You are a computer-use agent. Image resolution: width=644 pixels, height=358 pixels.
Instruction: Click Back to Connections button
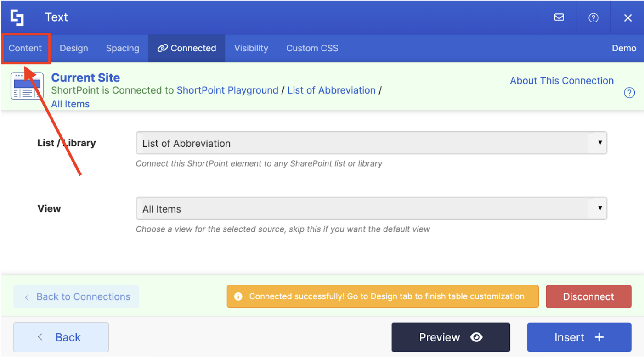pos(76,297)
